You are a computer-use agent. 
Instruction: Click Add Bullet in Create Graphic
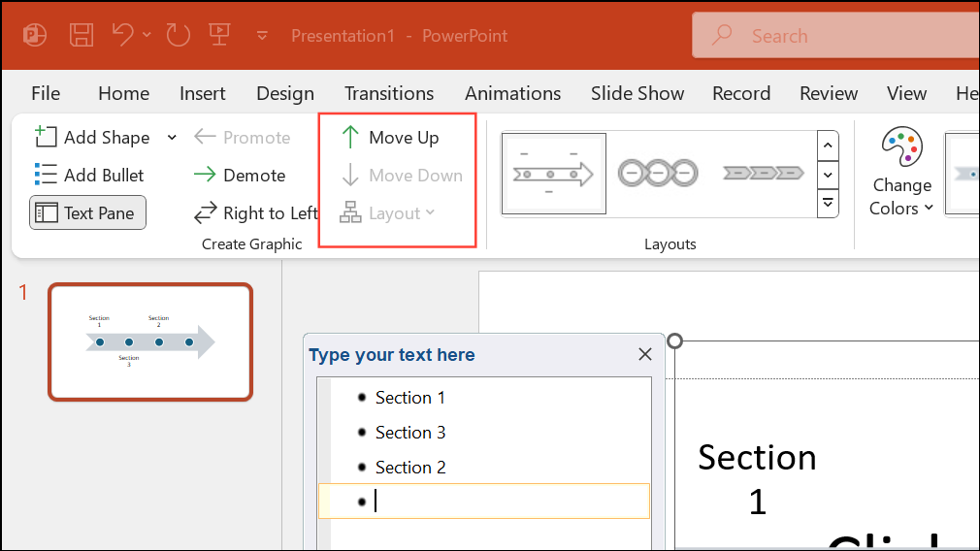(89, 176)
